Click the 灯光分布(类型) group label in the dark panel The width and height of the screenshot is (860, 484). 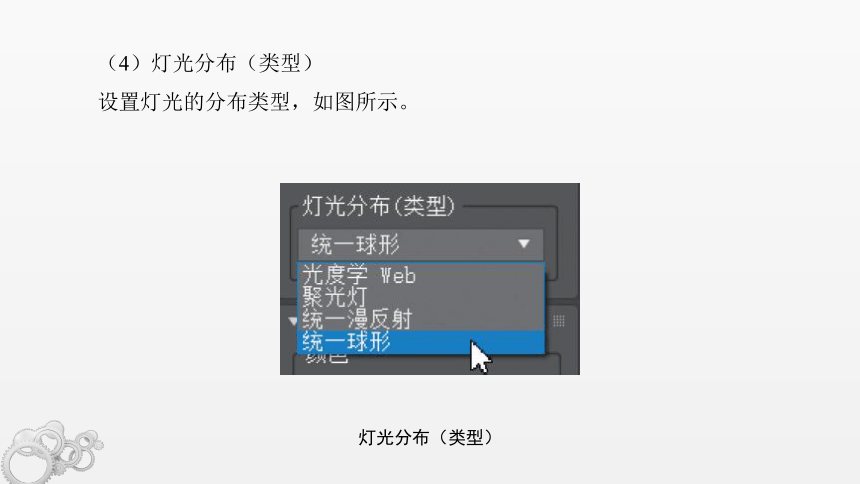[x=379, y=206]
